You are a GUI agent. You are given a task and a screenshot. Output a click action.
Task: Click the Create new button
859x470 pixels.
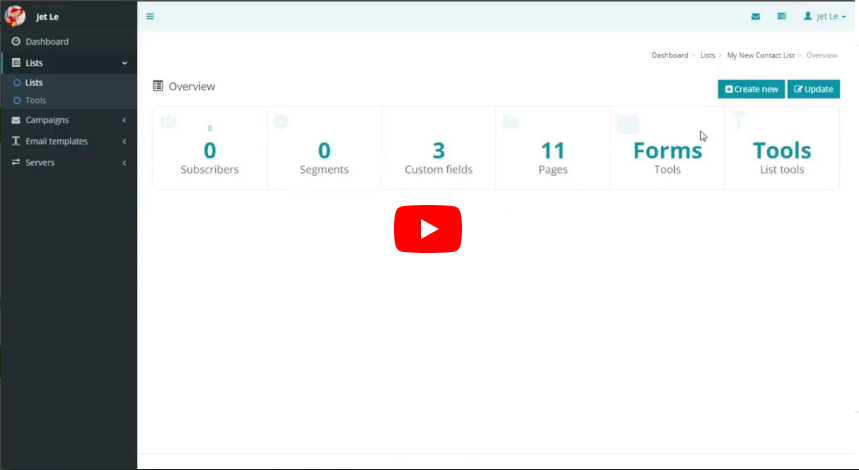pos(751,89)
